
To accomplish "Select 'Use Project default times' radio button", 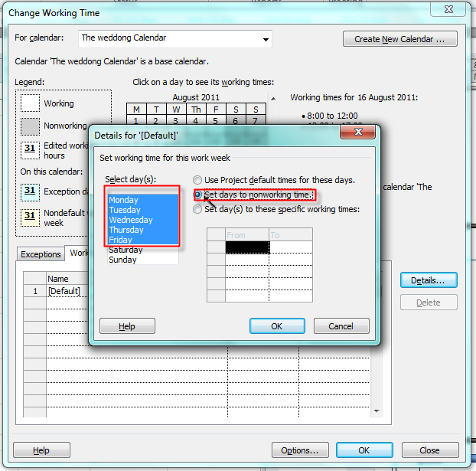I will coord(198,180).
